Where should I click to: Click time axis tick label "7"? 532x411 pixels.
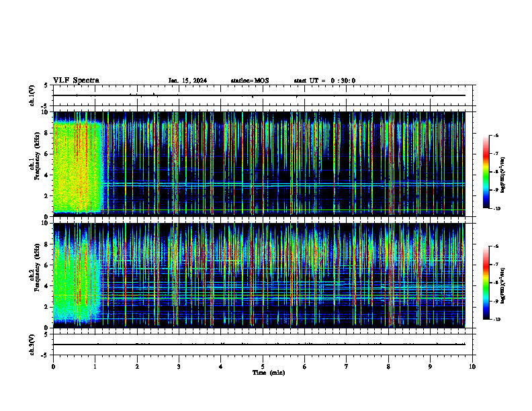pos(347,367)
